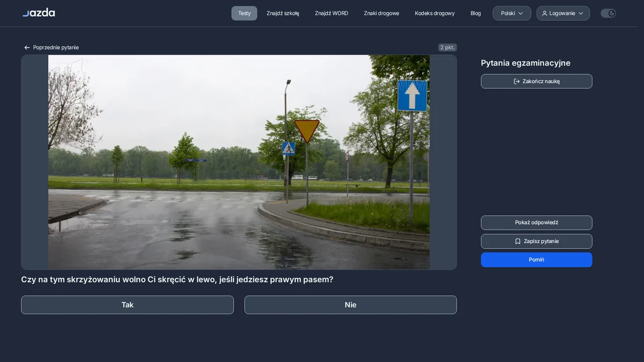The image size is (644, 362).
Task: Click the exit icon in Zakończ naukę
Action: click(517, 82)
